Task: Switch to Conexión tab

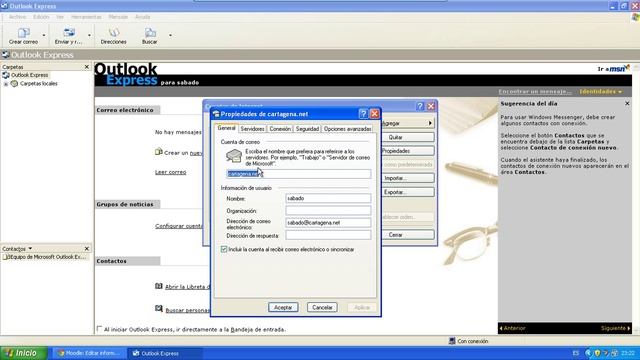Action: tap(280, 129)
